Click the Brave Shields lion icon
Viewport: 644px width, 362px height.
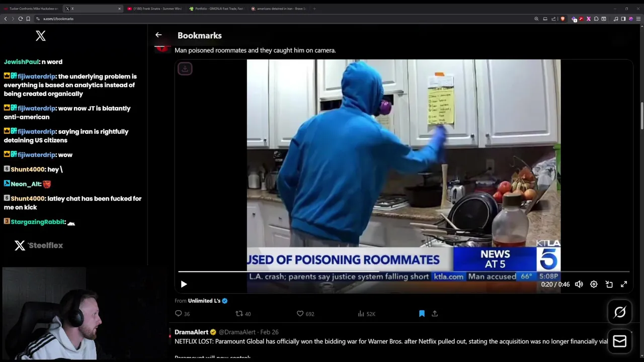tap(562, 19)
